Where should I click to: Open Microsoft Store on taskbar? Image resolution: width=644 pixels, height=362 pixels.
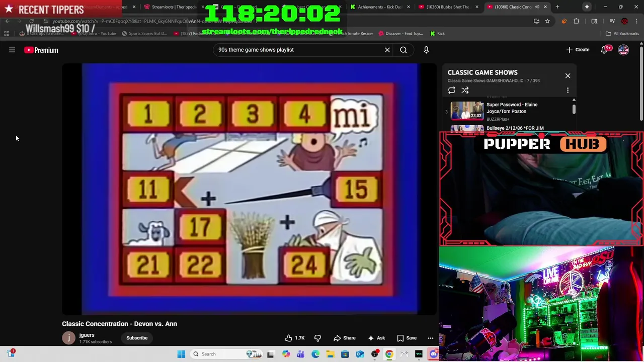(x=345, y=354)
